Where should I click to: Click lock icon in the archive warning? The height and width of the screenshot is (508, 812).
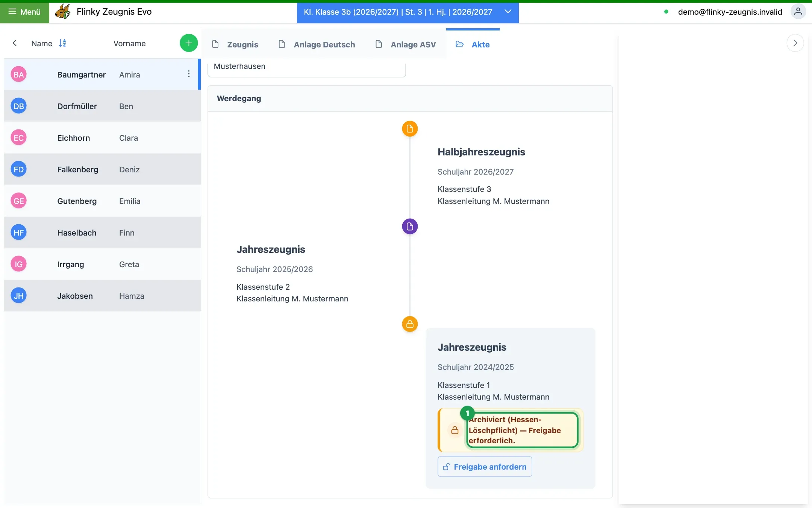(455, 430)
